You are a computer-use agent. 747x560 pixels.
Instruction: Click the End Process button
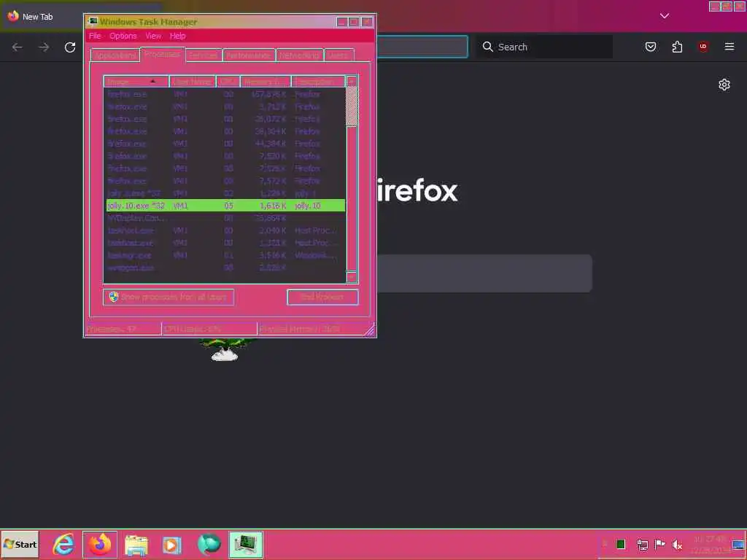point(322,297)
